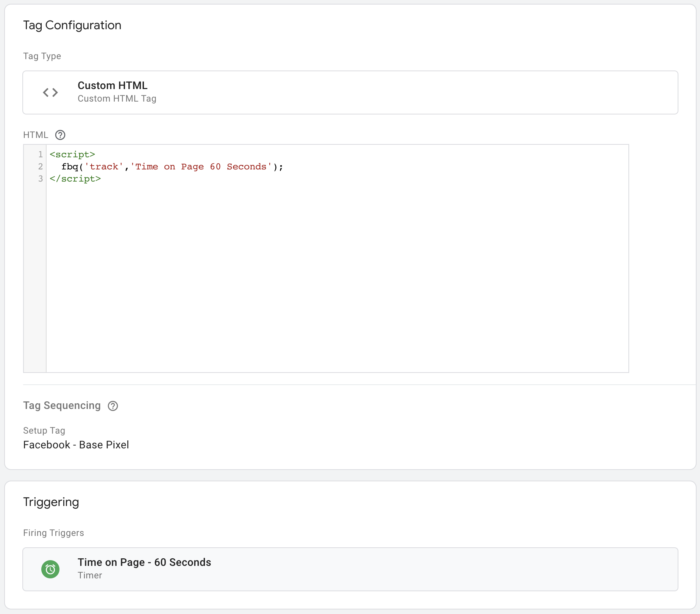Click the Setup Tag label

(44, 430)
